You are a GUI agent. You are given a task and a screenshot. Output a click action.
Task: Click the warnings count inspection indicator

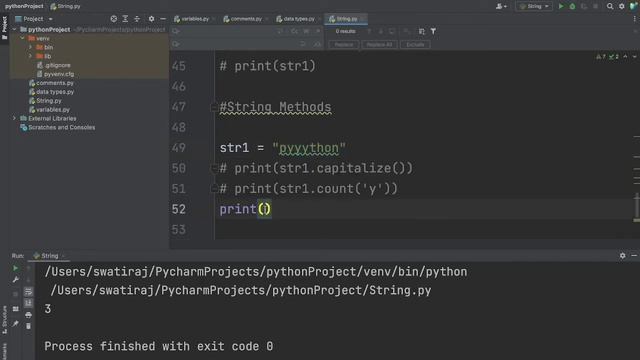(x=601, y=57)
